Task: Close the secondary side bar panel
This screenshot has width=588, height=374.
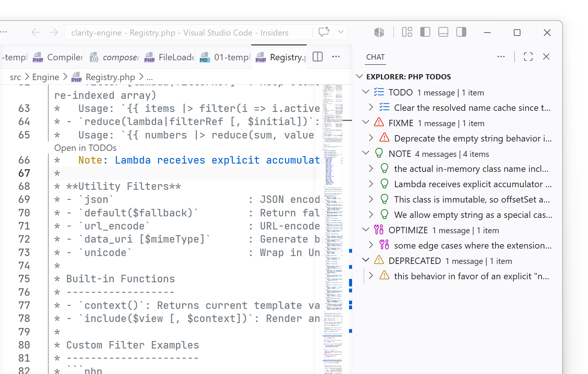Action: point(546,57)
